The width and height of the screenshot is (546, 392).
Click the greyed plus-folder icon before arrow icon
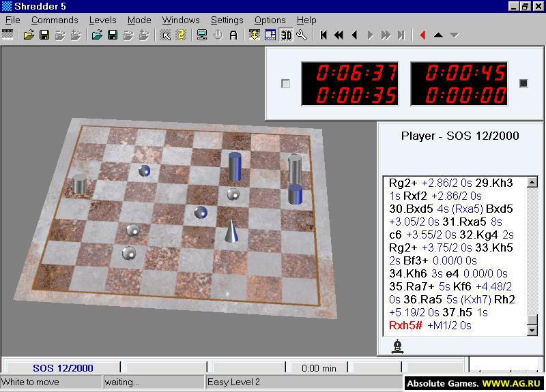[144, 35]
